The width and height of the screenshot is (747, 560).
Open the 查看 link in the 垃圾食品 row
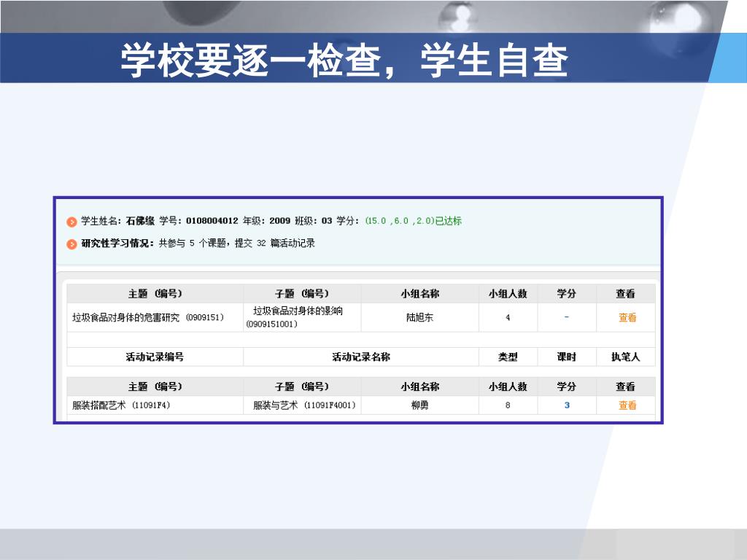[x=627, y=318]
